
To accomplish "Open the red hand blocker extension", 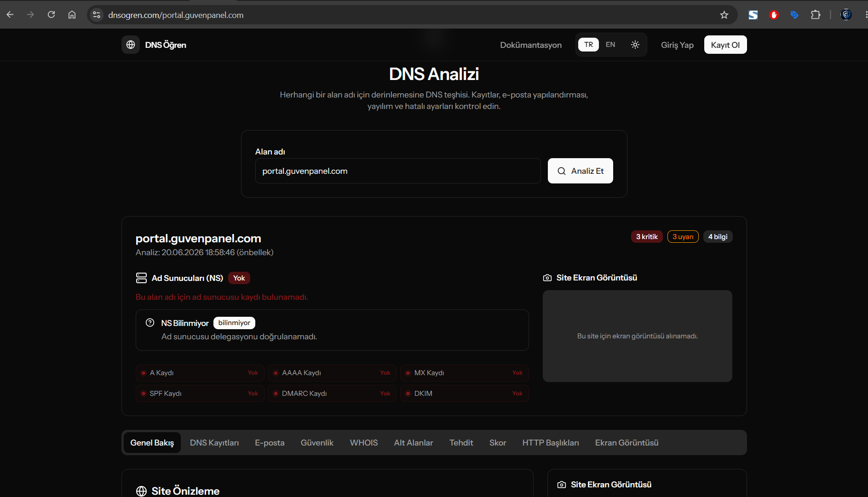I will (x=774, y=15).
